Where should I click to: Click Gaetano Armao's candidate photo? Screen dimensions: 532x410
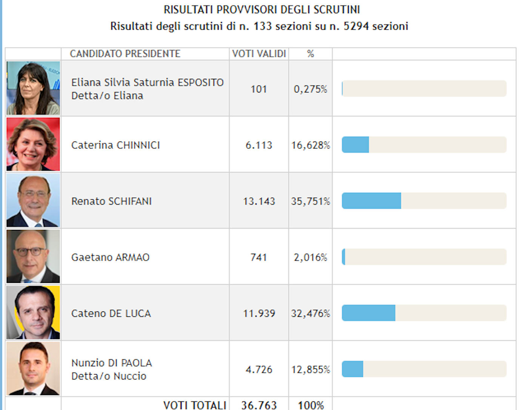[x=33, y=256]
